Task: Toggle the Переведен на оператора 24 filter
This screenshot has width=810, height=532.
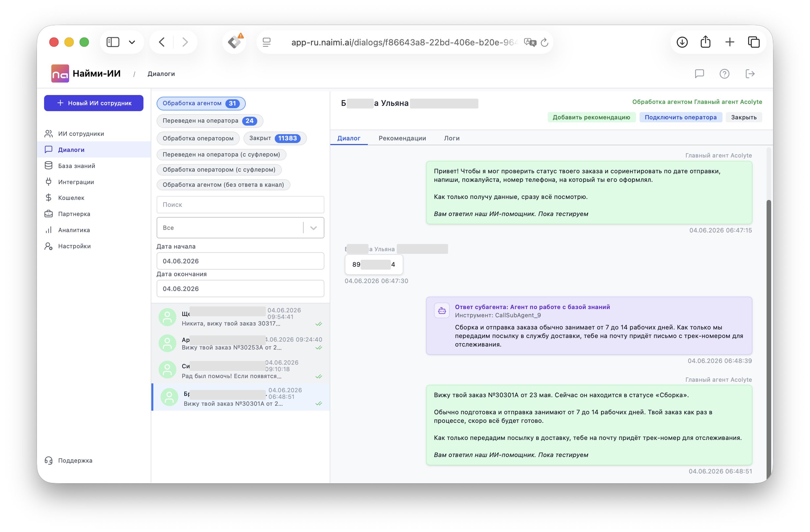Action: coord(210,121)
